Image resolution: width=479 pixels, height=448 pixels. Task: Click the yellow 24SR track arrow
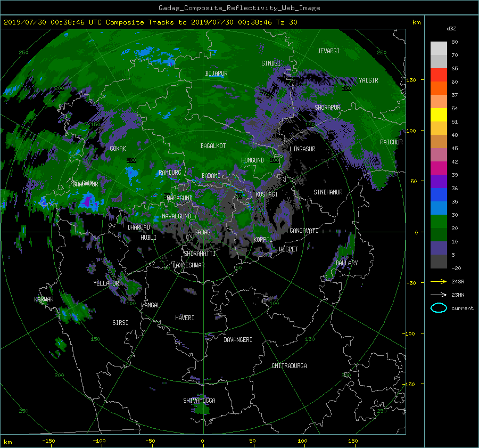coord(439,281)
